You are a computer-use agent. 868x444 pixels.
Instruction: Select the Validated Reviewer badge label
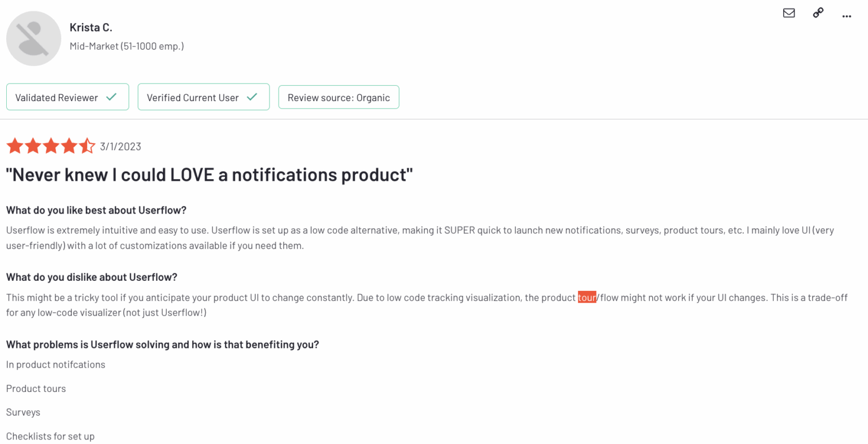click(x=57, y=98)
